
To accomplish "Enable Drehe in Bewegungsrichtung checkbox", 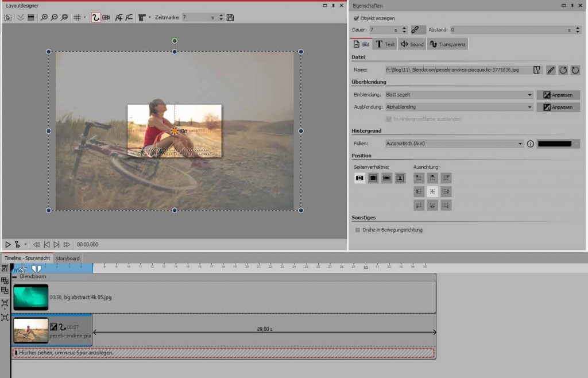I will click(358, 230).
